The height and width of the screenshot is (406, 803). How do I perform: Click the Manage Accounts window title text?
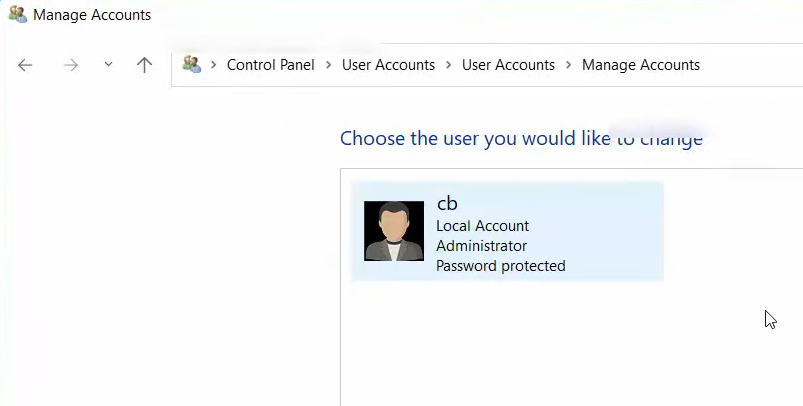92,15
